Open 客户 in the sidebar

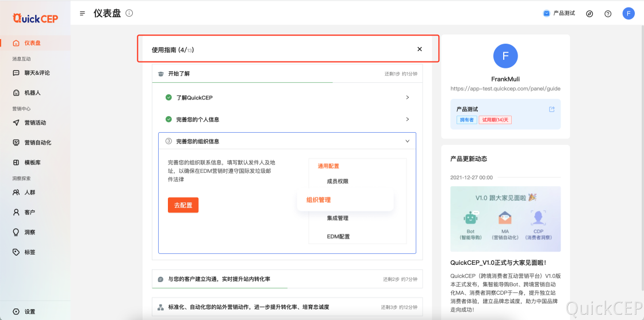pyautogui.click(x=35, y=213)
